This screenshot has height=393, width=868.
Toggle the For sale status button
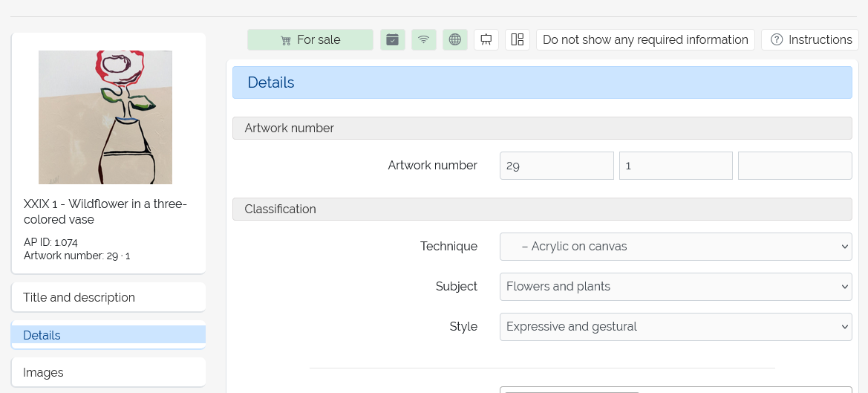click(x=310, y=40)
